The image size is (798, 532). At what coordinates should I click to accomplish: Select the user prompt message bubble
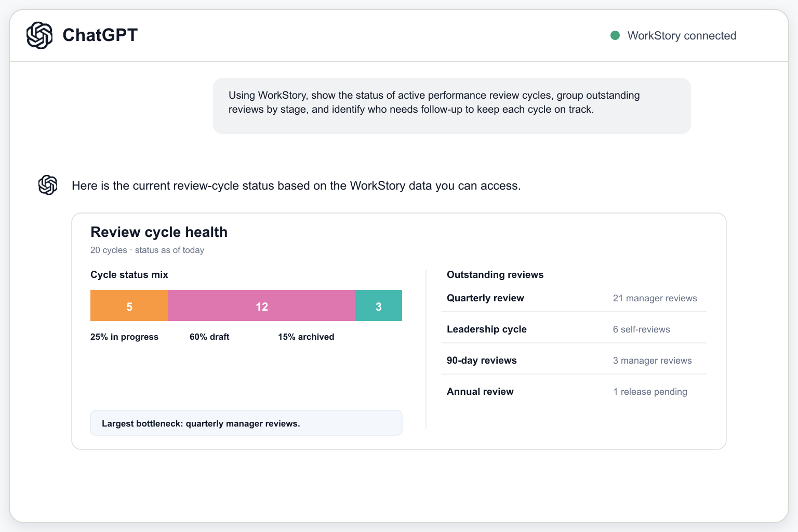pyautogui.click(x=452, y=106)
